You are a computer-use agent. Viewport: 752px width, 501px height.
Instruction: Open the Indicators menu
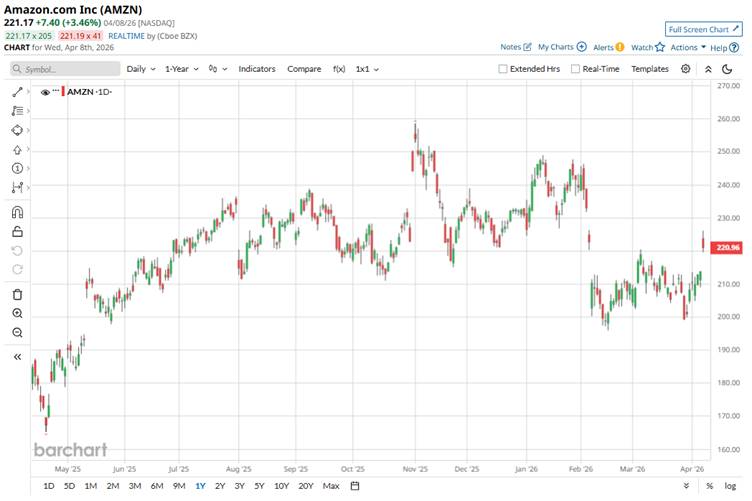tap(256, 69)
